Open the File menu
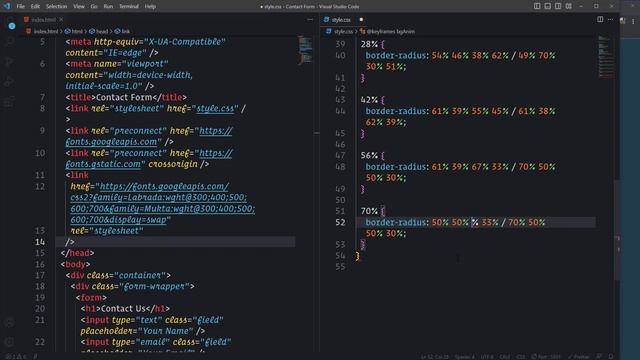The width and height of the screenshot is (640, 360). coord(20,7)
